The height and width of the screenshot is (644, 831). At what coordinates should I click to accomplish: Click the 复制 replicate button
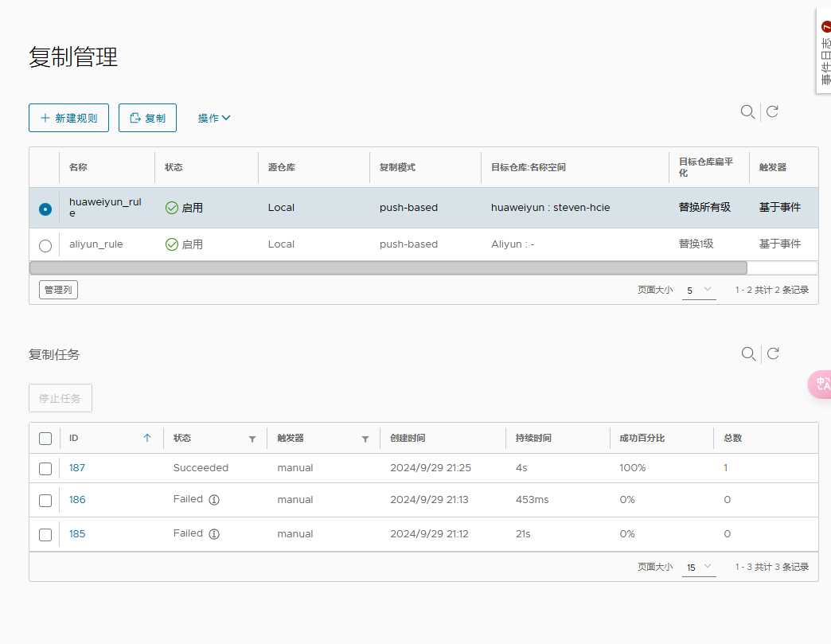tap(147, 118)
